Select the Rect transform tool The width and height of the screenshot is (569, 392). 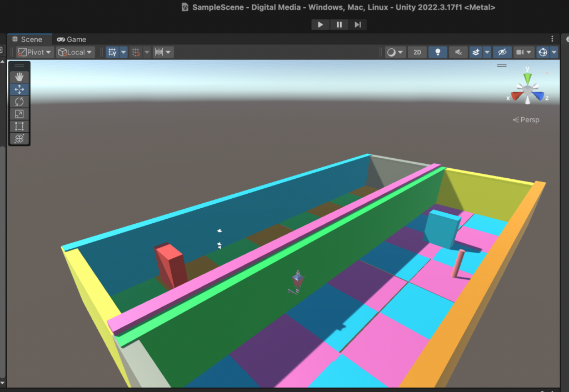click(19, 126)
